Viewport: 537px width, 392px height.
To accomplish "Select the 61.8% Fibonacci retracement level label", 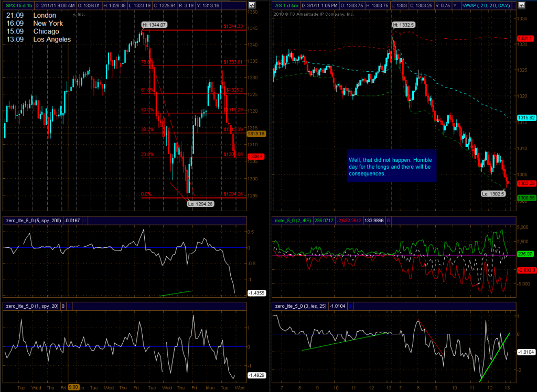I will tap(147, 90).
